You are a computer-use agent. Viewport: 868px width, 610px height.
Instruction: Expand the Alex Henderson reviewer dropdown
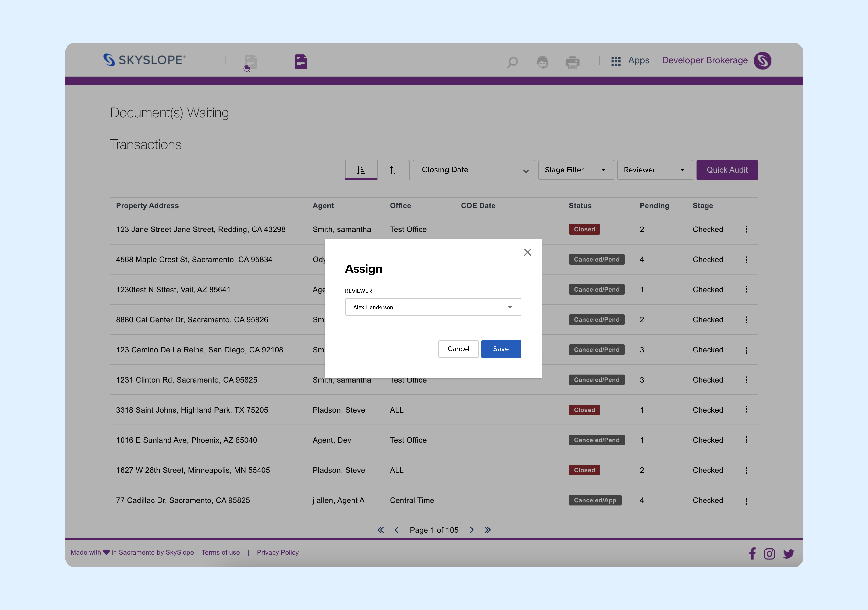(x=433, y=307)
